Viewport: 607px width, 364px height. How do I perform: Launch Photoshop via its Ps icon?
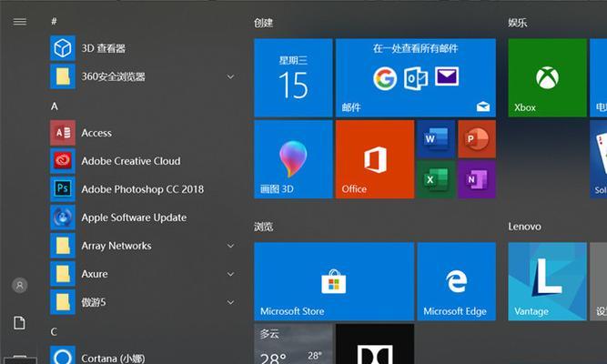tap(63, 189)
